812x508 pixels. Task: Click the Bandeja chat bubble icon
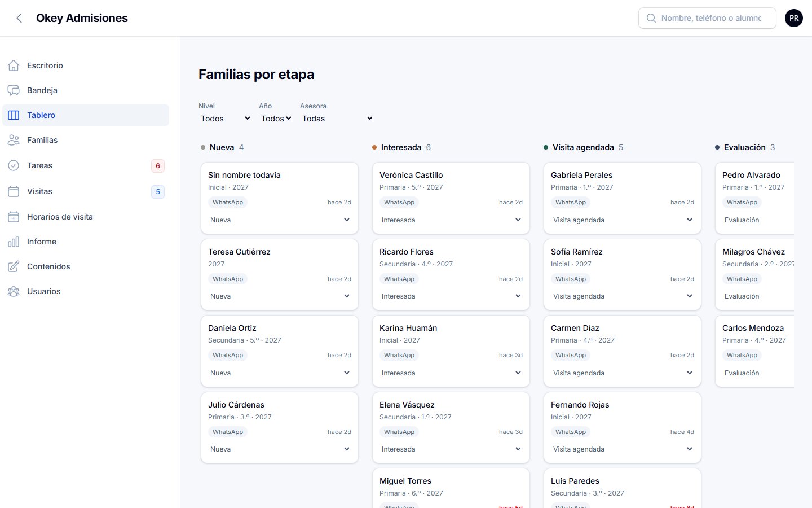coord(14,90)
